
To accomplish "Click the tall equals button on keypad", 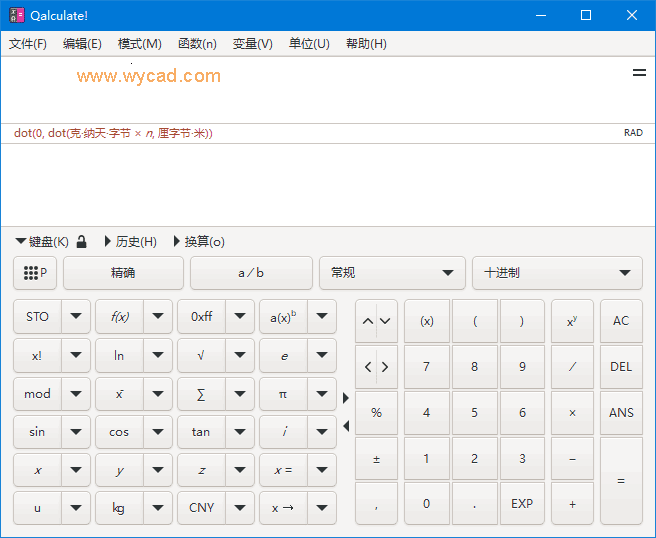I will pyautogui.click(x=621, y=481).
